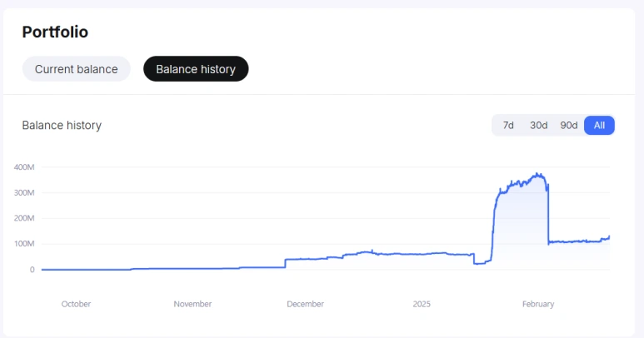
Task: Click the November x-axis label
Action: click(x=192, y=304)
